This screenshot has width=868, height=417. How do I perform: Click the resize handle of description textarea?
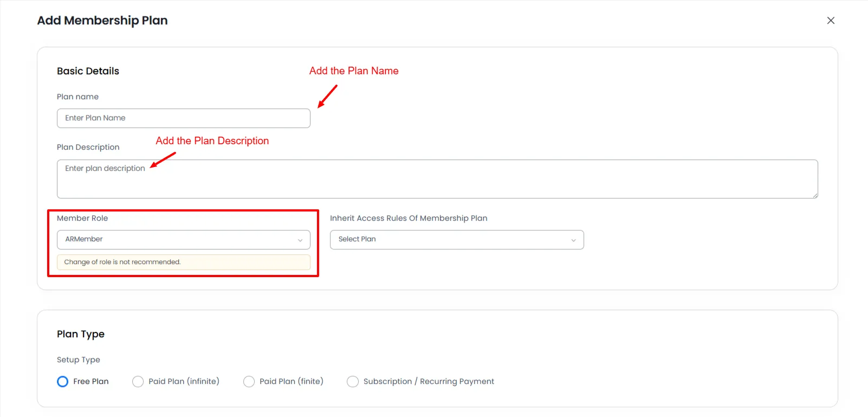coord(814,195)
